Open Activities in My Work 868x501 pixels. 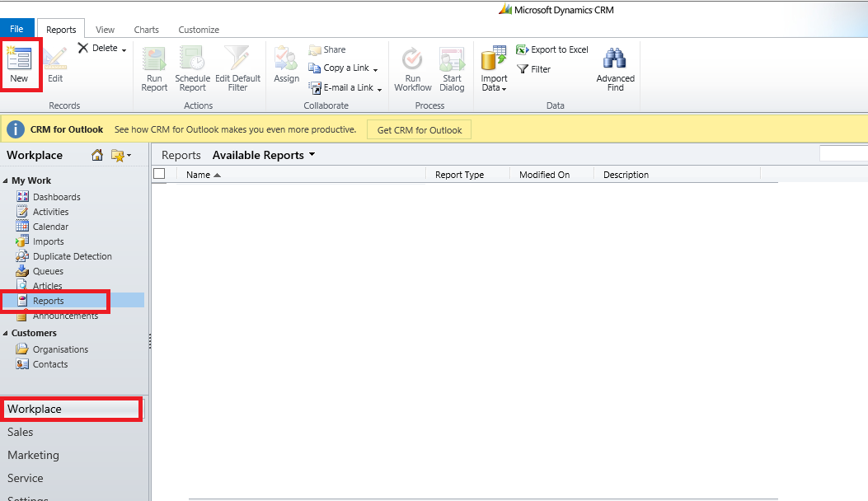50,212
